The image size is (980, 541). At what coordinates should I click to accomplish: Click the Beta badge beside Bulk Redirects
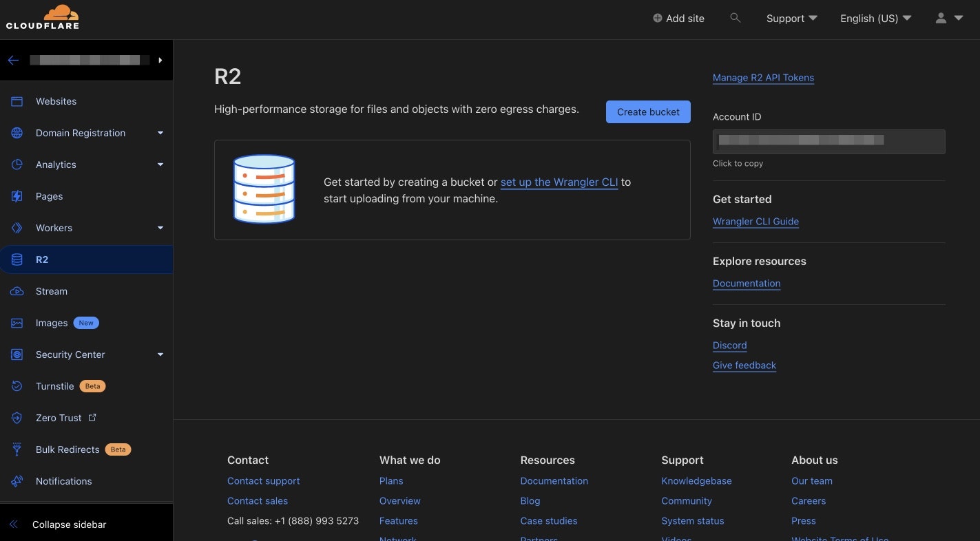[x=118, y=449]
